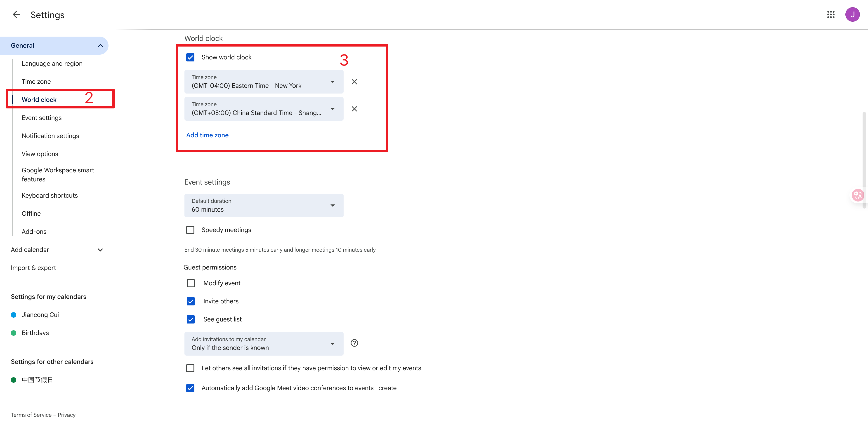Expand the Add calendar section
The height and width of the screenshot is (422, 868).
[100, 250]
